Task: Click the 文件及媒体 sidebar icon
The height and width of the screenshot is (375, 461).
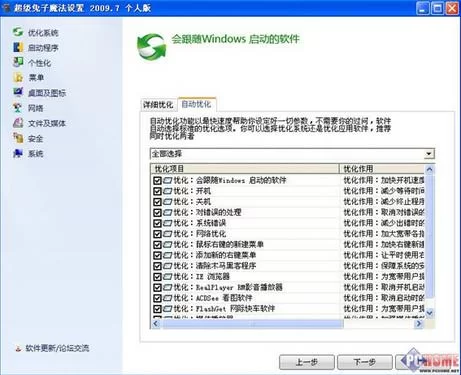Action: 18,123
